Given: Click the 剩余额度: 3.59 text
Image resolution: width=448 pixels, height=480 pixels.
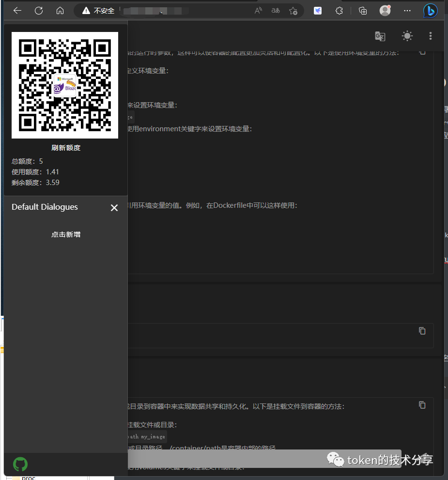Looking at the screenshot, I should (x=35, y=183).
